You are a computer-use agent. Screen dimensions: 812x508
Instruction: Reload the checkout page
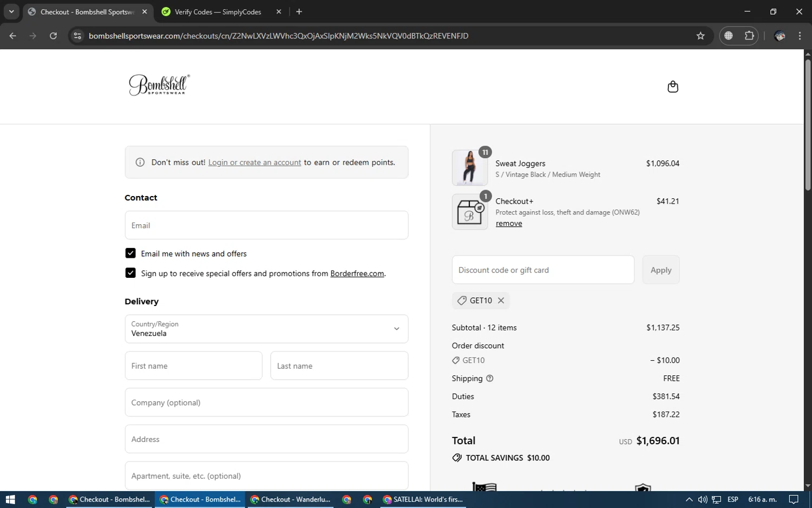(53, 36)
